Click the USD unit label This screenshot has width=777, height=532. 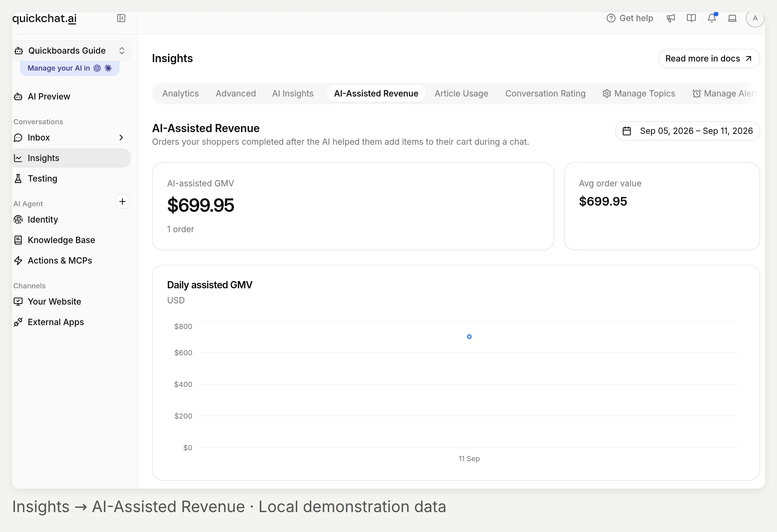coord(176,300)
